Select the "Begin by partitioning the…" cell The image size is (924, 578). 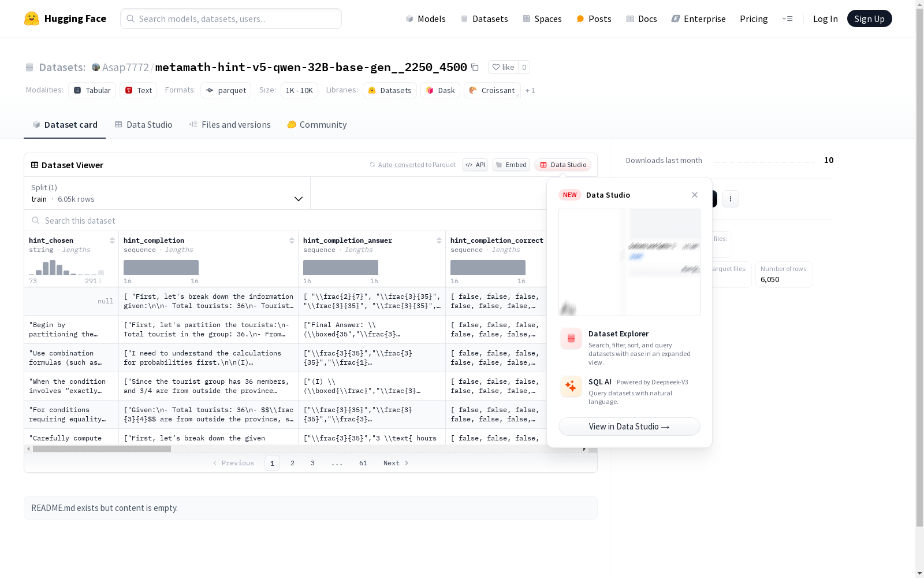pyautogui.click(x=72, y=329)
